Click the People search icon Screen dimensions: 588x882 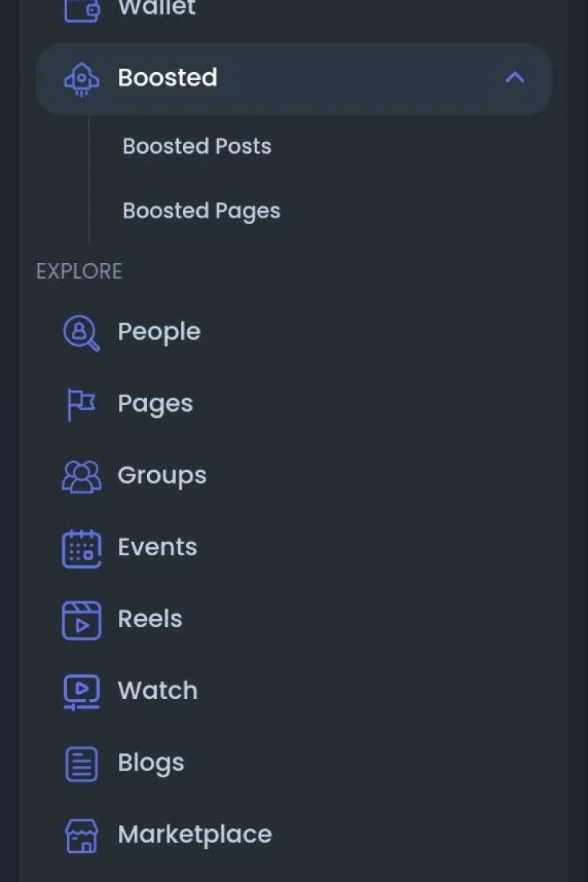click(x=81, y=333)
